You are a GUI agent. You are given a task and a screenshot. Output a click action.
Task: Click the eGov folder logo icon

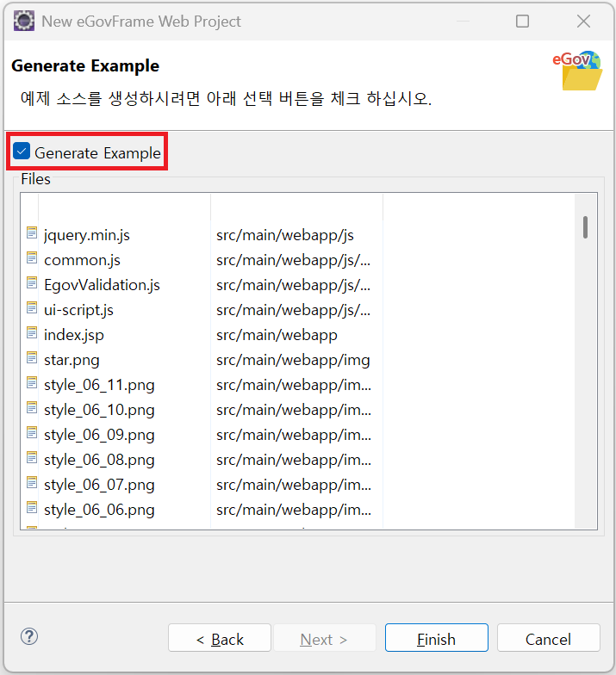click(x=578, y=71)
